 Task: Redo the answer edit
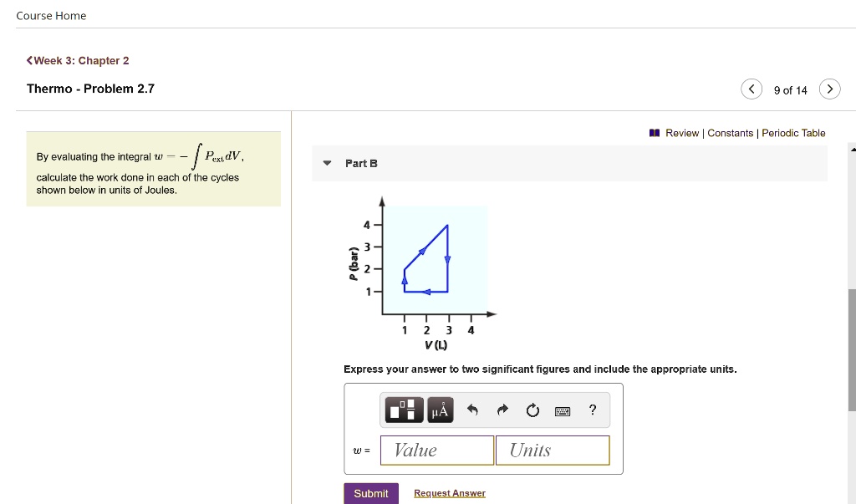(502, 410)
